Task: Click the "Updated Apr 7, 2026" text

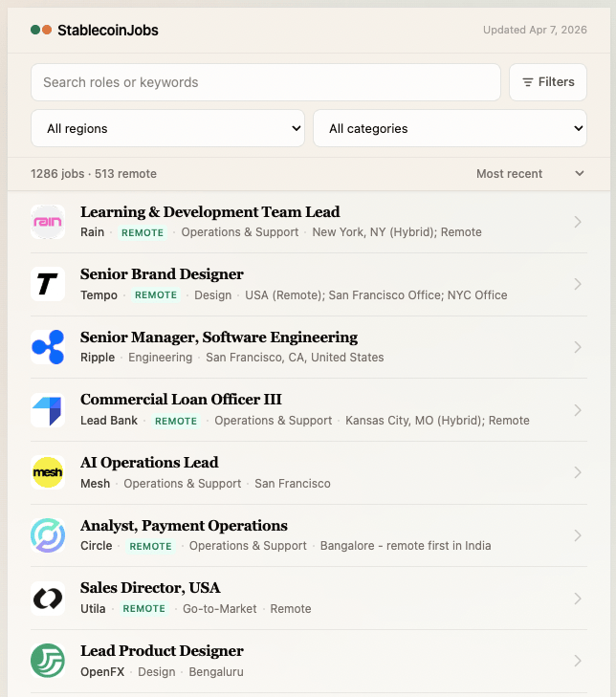Action: tap(535, 30)
